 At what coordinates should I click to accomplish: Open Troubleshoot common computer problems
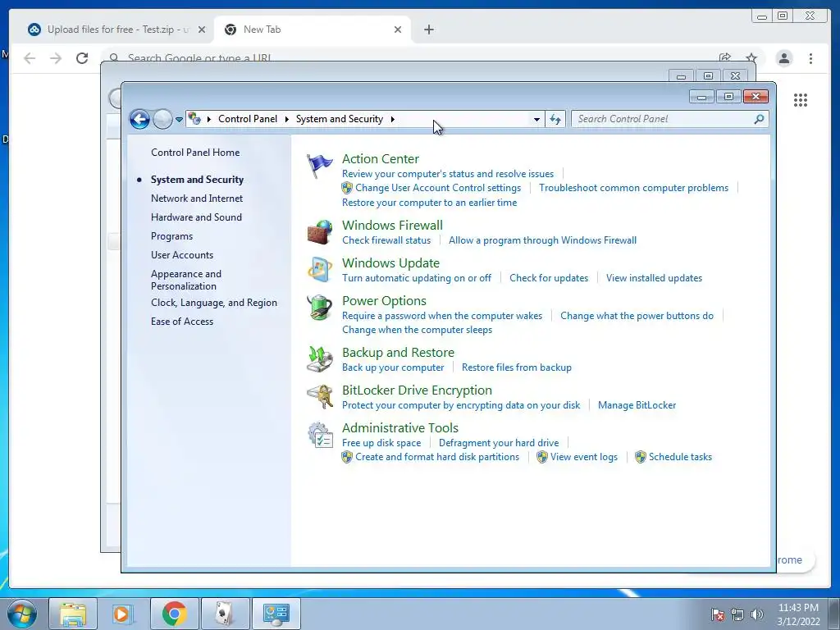coord(634,188)
